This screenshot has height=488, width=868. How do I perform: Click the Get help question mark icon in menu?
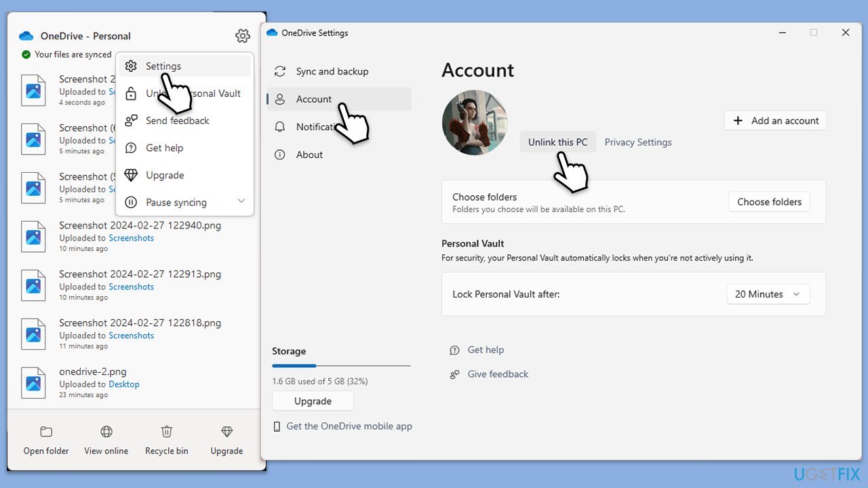pos(131,148)
